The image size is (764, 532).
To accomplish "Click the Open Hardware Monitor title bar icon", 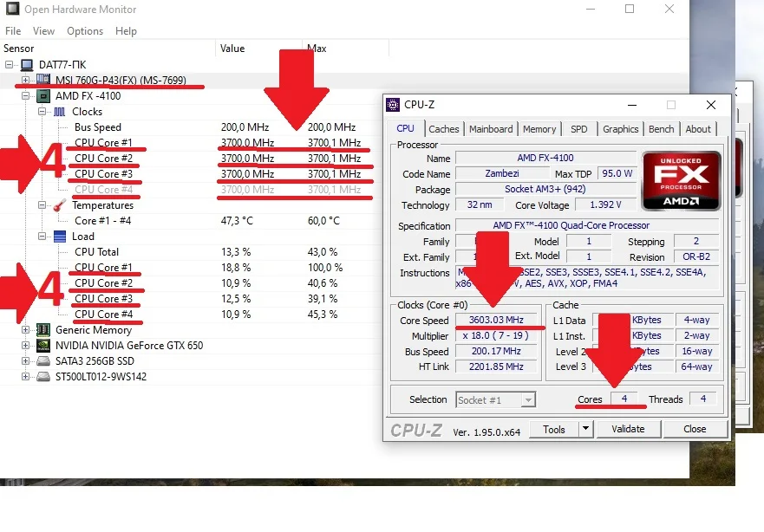I will (x=12, y=9).
